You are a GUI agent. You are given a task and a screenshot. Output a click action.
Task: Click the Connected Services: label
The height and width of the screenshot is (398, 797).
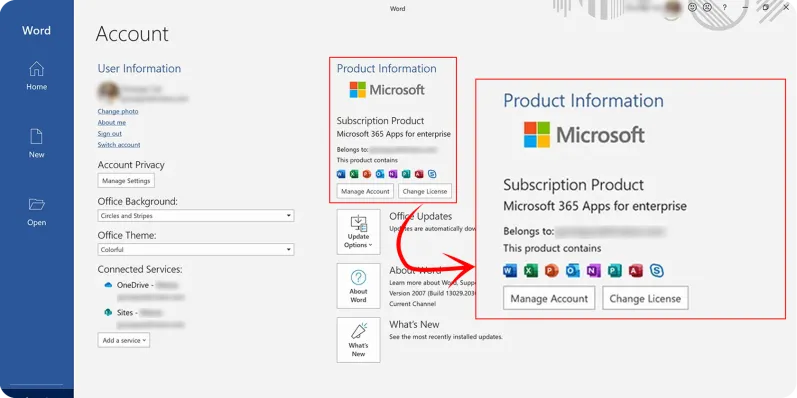click(140, 269)
